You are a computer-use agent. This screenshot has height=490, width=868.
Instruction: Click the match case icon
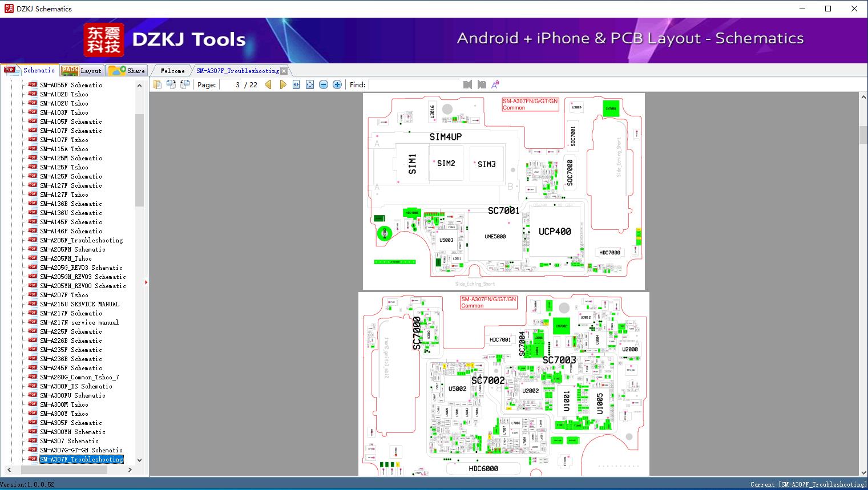click(x=495, y=84)
